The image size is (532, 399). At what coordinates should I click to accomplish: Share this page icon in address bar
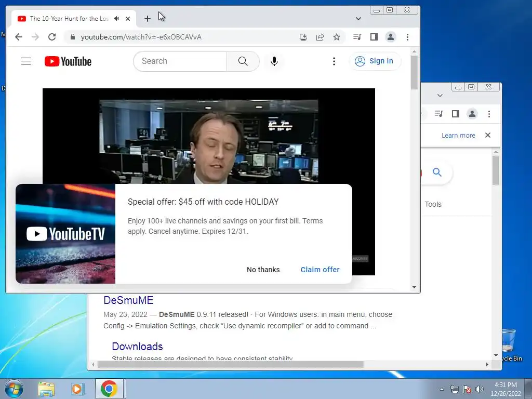(x=320, y=37)
